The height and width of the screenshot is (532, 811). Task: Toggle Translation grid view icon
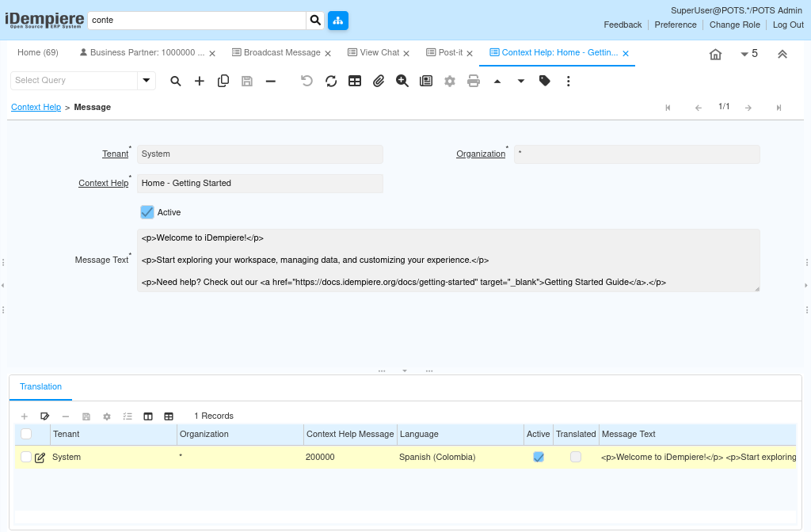pyautogui.click(x=169, y=416)
